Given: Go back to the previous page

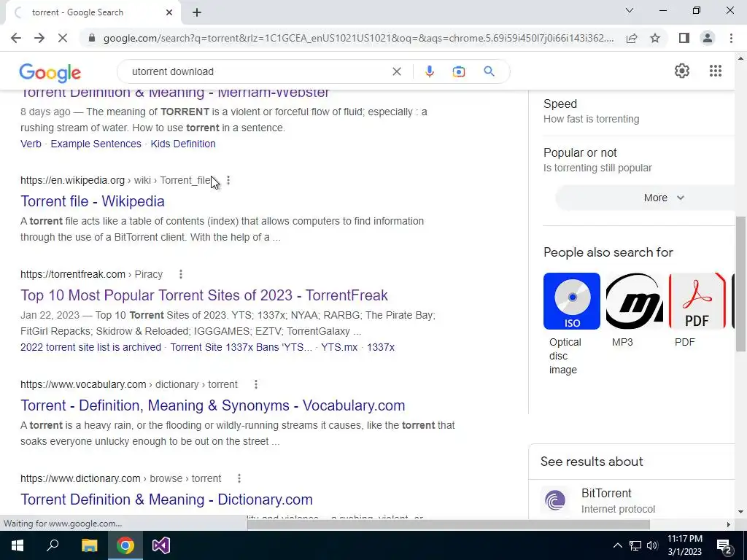Looking at the screenshot, I should point(16,38).
